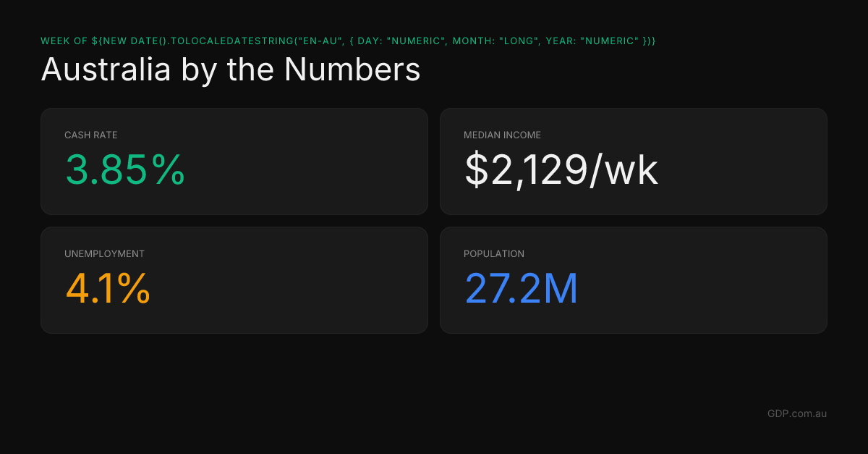868x454 pixels.
Task: Click the green 3.85% cash rate value
Action: (124, 172)
